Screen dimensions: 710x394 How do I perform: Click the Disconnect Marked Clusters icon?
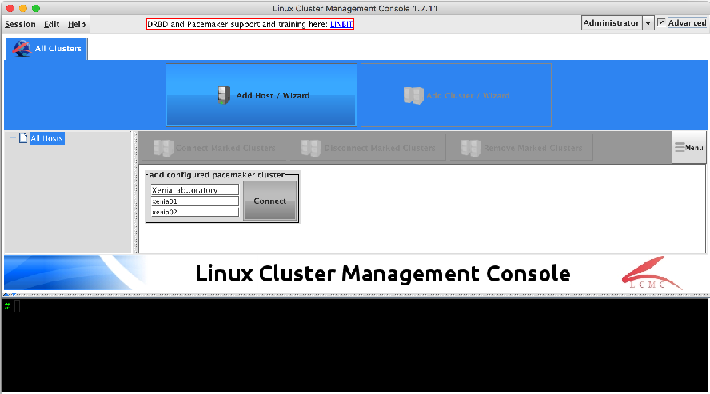point(311,148)
